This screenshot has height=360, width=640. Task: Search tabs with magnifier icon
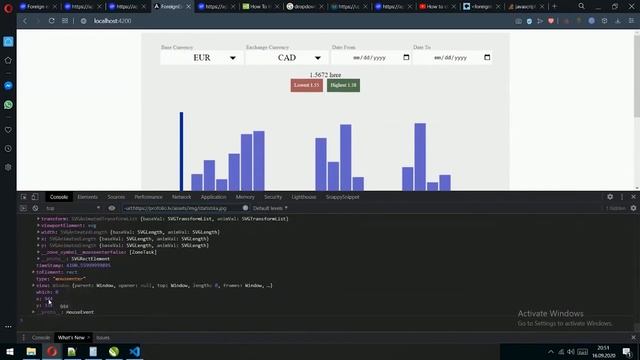(581, 6)
